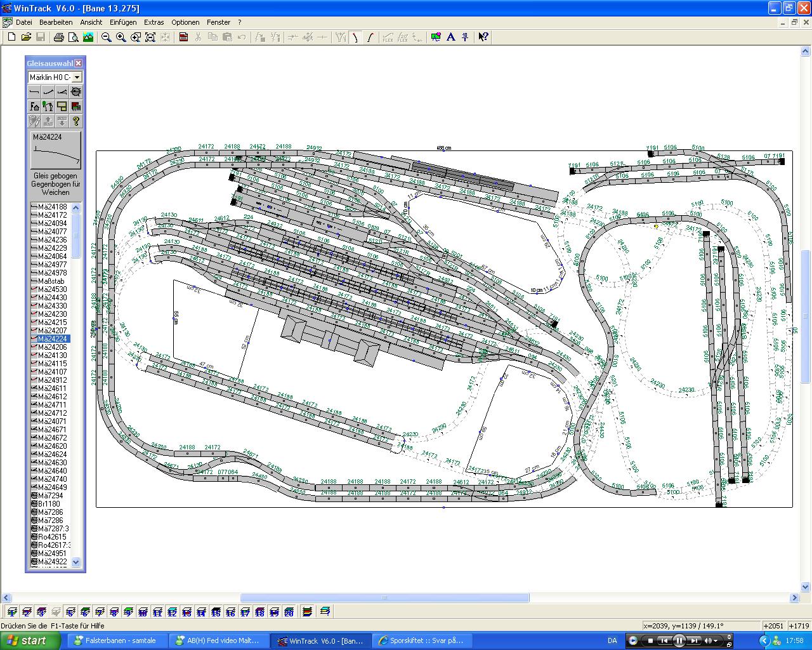Toggle layer 1 in the layer bar

[11, 612]
